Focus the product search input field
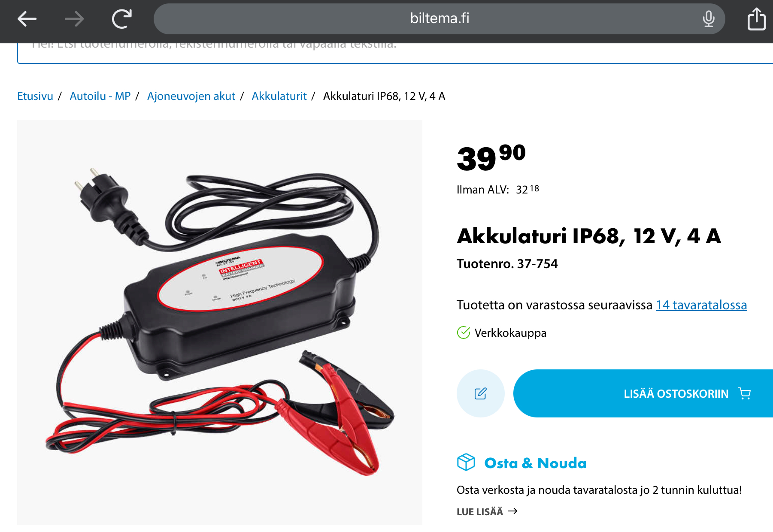The height and width of the screenshot is (532, 773). (x=395, y=52)
